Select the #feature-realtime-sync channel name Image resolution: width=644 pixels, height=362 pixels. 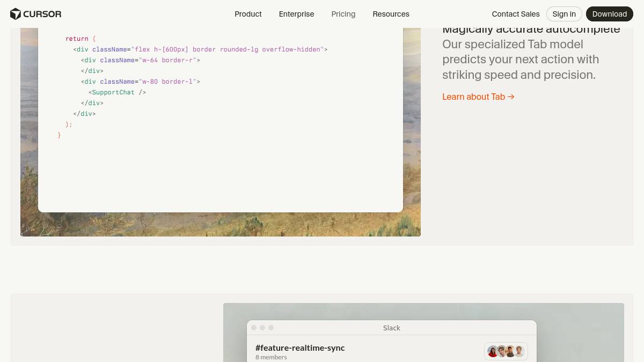click(x=300, y=348)
